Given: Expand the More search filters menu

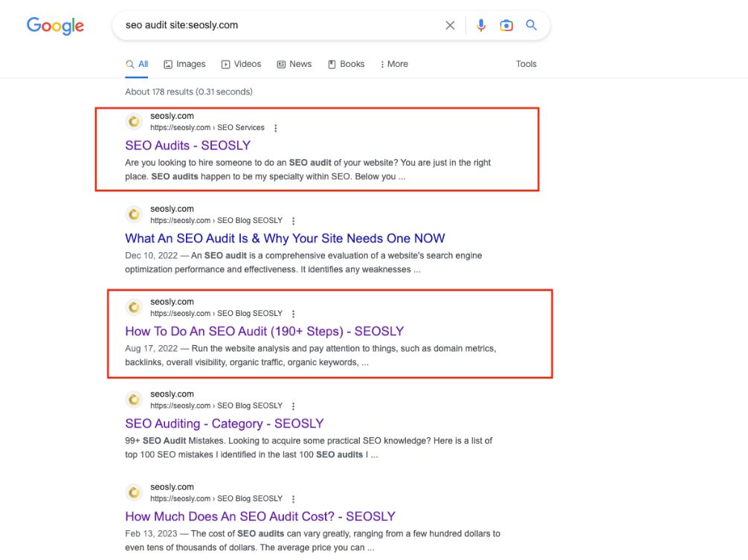Looking at the screenshot, I should 394,64.
